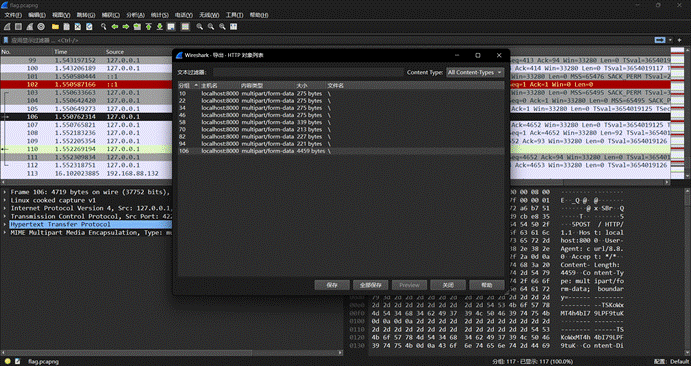Screen dimensions: 691x366
Task: Open display filter bookmark icon
Action: 6,40
